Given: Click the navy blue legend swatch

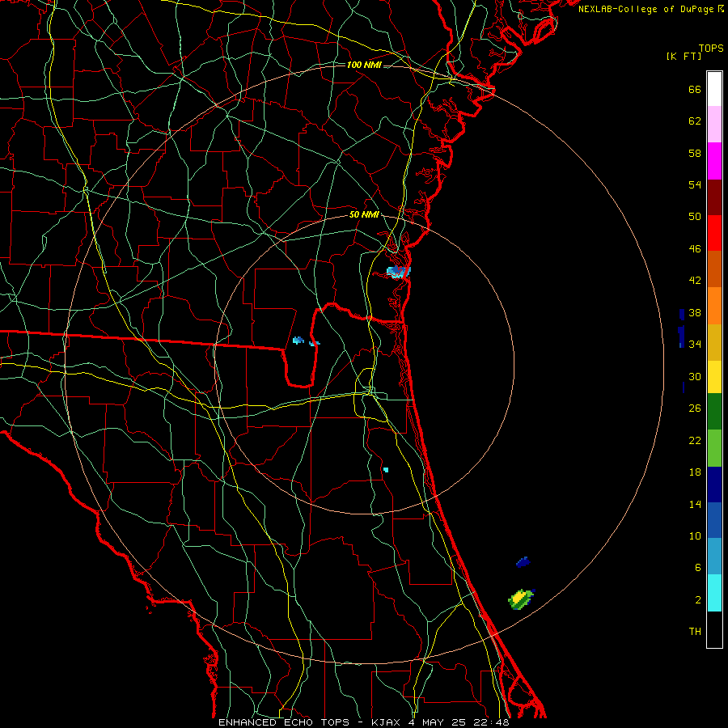Looking at the screenshot, I should click(x=714, y=485).
